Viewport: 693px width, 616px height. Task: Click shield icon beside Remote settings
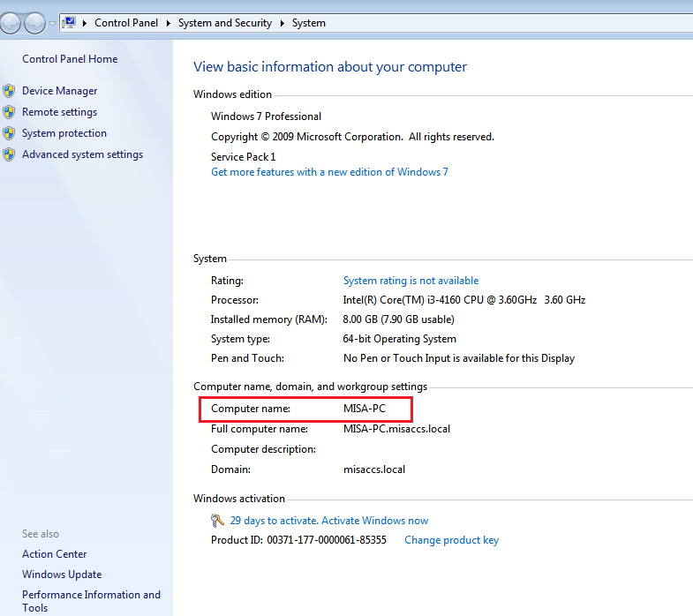coord(9,112)
